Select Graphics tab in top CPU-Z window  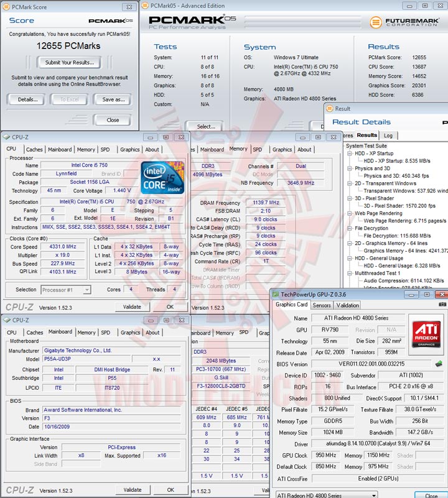[129, 150]
